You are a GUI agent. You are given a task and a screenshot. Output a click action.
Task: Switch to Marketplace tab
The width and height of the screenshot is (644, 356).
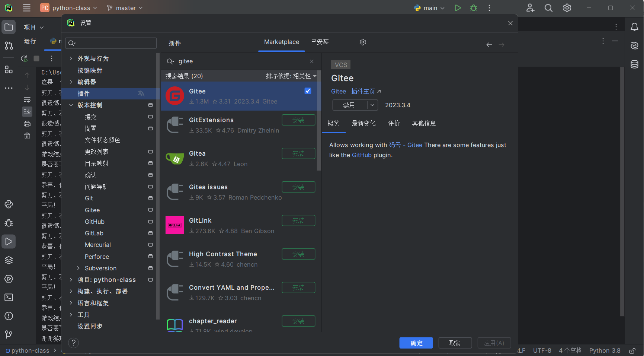[x=282, y=42]
